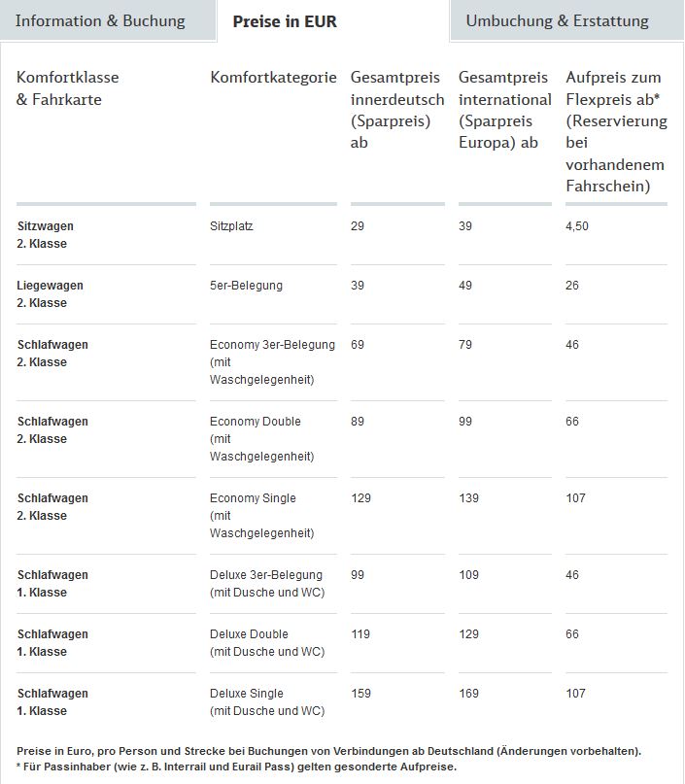Switch to Umbuchung & Erstattung tab

click(x=557, y=20)
